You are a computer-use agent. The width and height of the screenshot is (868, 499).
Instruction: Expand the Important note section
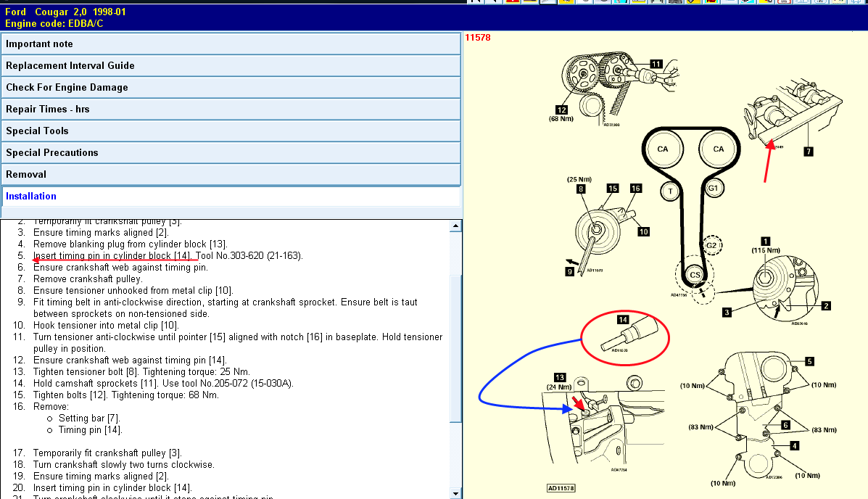(x=231, y=44)
